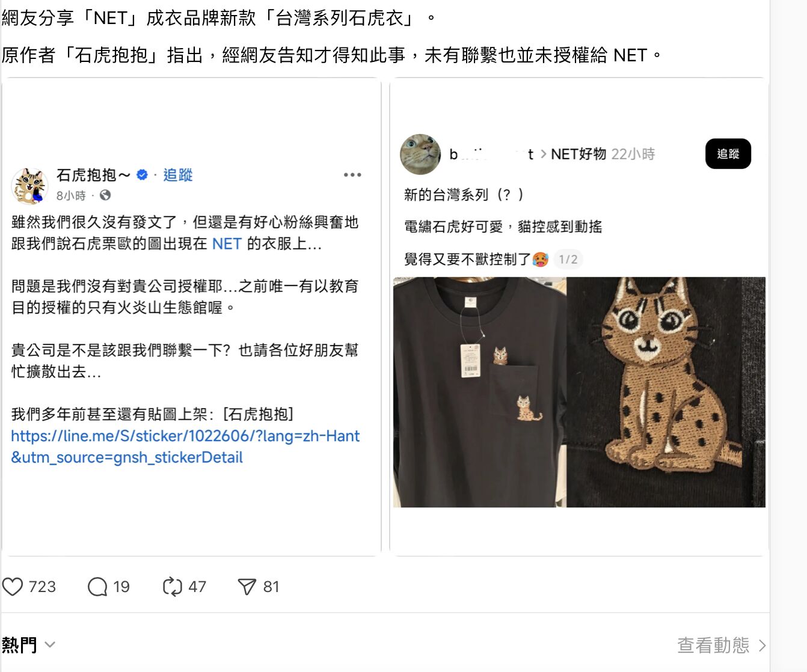Click the blue verified badge icon

pos(143,175)
